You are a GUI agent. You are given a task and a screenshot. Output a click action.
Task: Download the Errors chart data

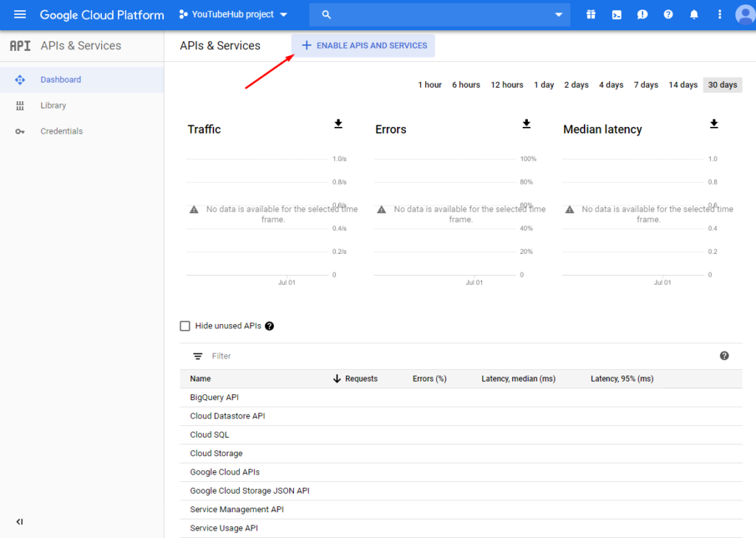[x=526, y=124]
